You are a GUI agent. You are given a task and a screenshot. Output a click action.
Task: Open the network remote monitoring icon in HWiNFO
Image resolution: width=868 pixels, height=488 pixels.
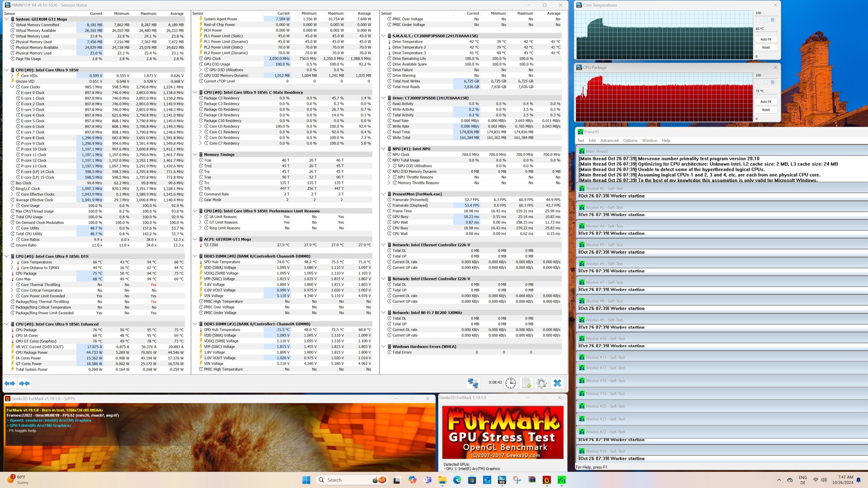pos(473,383)
